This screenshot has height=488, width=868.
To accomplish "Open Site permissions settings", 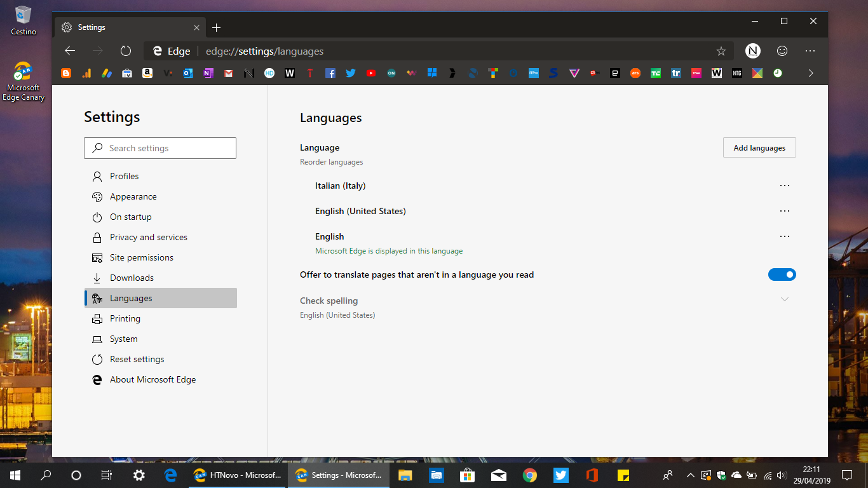I will coord(160,257).
